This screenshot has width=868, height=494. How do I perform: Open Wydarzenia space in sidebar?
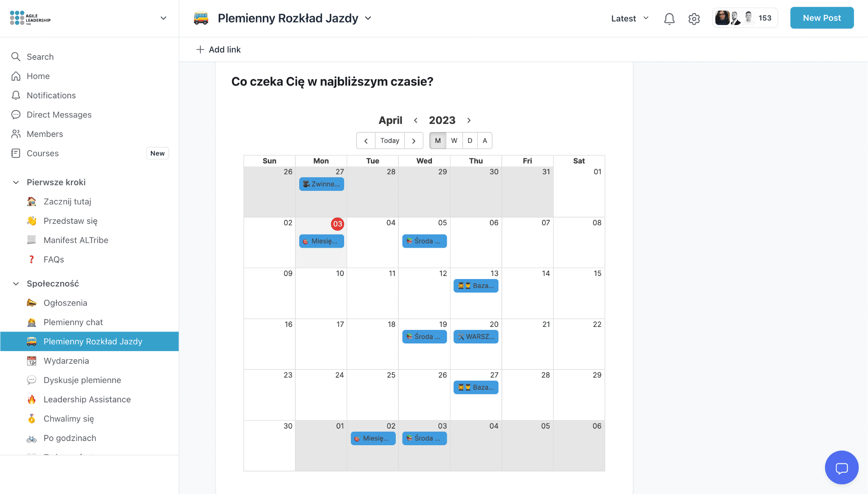[66, 360]
